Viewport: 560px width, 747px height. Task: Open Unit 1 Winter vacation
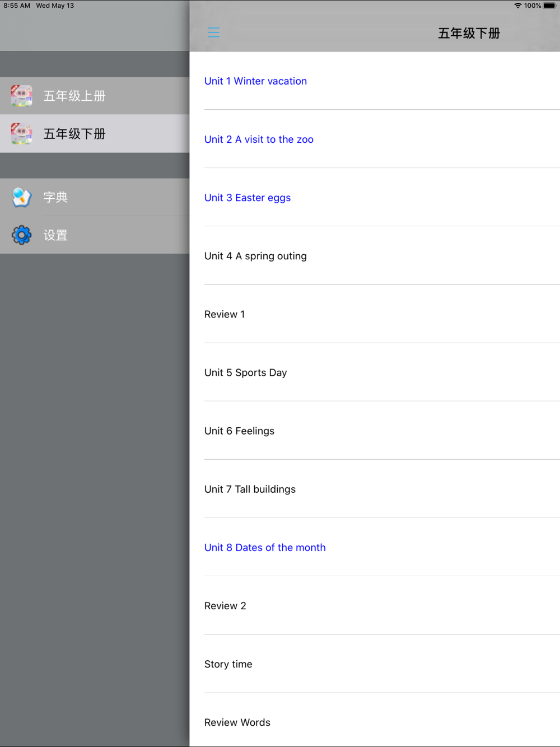(x=375, y=81)
